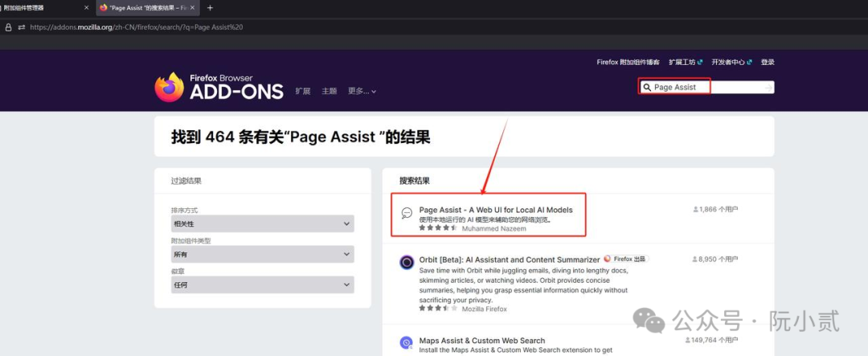Click author name Muhammed Nazeem
The width and height of the screenshot is (868, 356).
click(x=493, y=228)
